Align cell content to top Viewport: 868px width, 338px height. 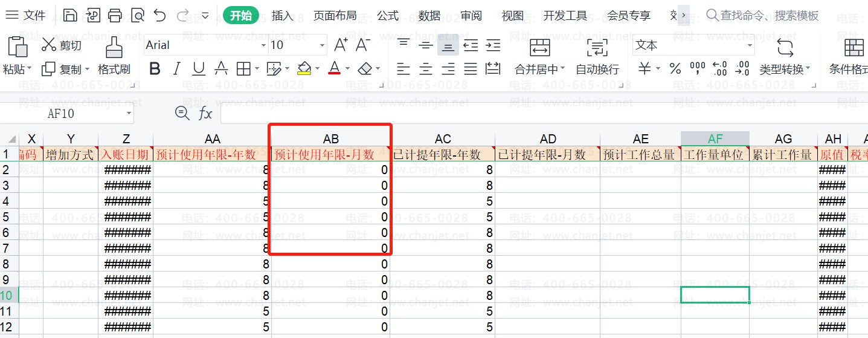pos(403,45)
